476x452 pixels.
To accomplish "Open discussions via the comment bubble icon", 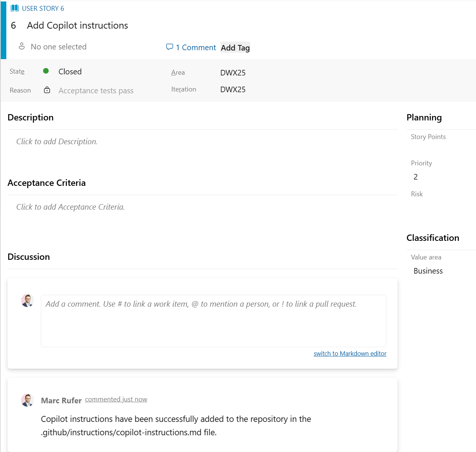I will click(169, 47).
